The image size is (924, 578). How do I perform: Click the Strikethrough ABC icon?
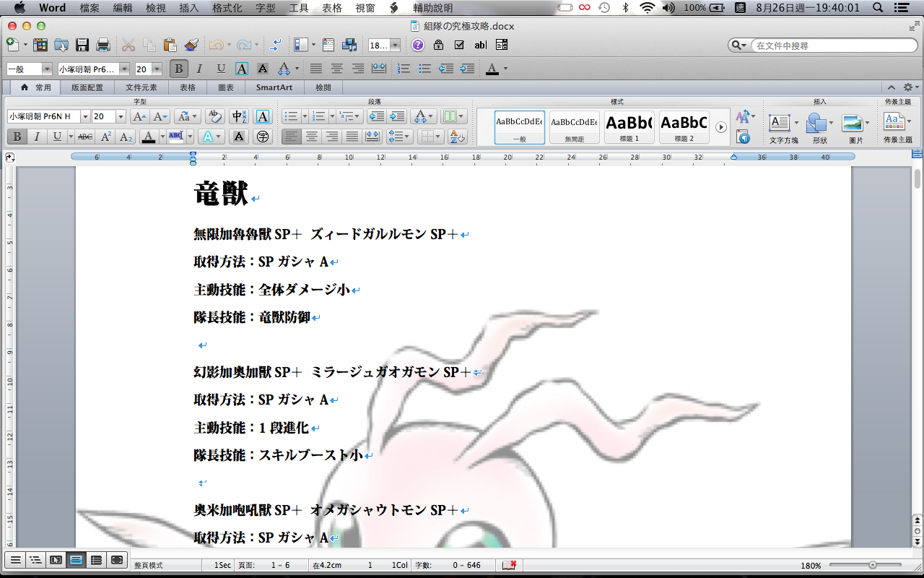pos(85,137)
